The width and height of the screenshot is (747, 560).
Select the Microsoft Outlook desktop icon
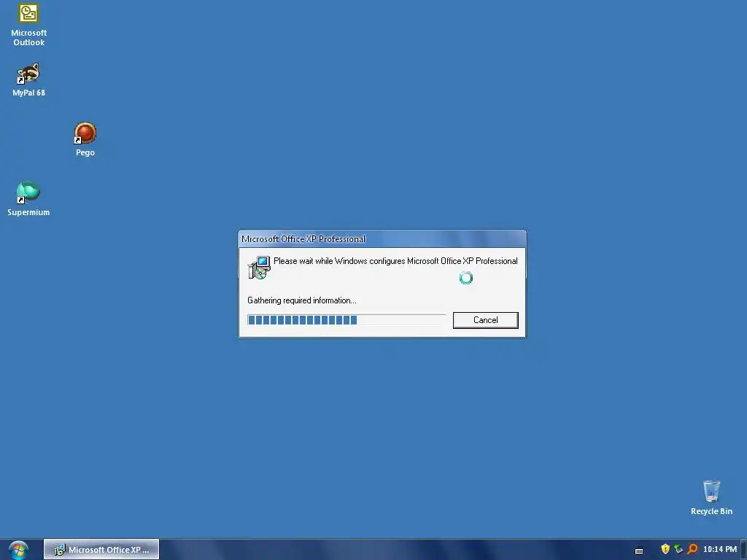pyautogui.click(x=28, y=25)
